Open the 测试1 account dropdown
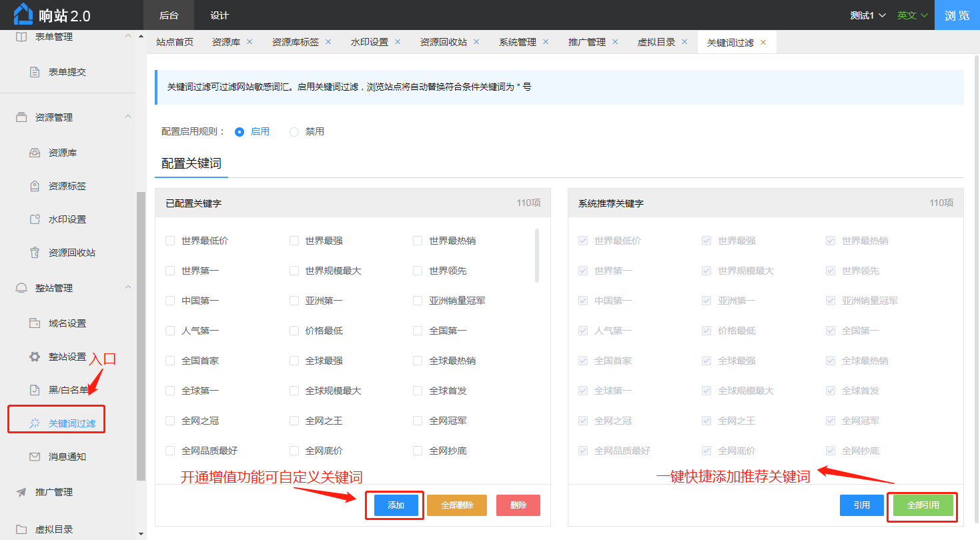Screen dimensions: 980x540 pyautogui.click(x=867, y=15)
